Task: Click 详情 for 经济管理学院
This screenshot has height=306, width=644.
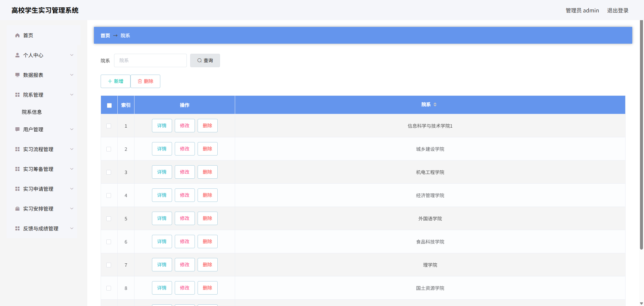Action: tap(162, 195)
